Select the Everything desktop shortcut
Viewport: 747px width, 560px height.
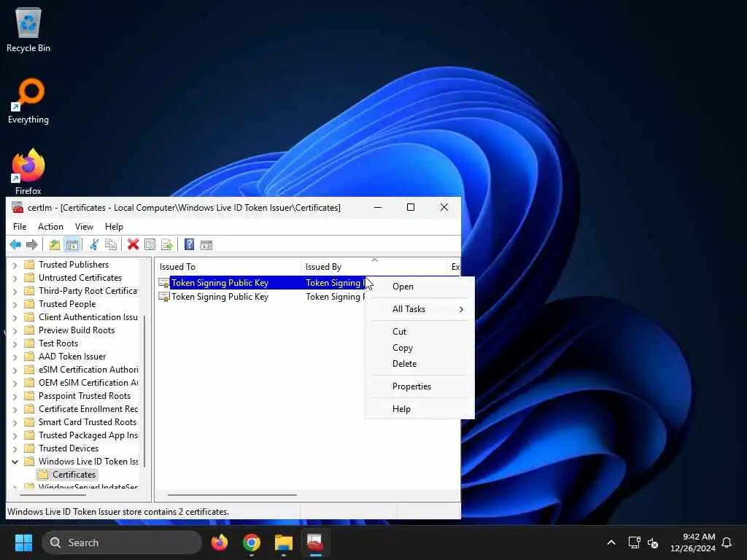pyautogui.click(x=28, y=101)
